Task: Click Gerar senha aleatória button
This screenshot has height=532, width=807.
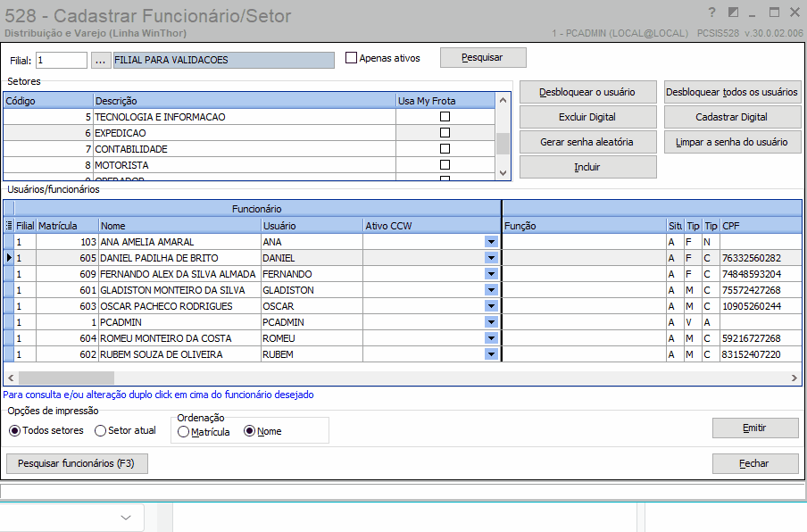Action: point(587,142)
